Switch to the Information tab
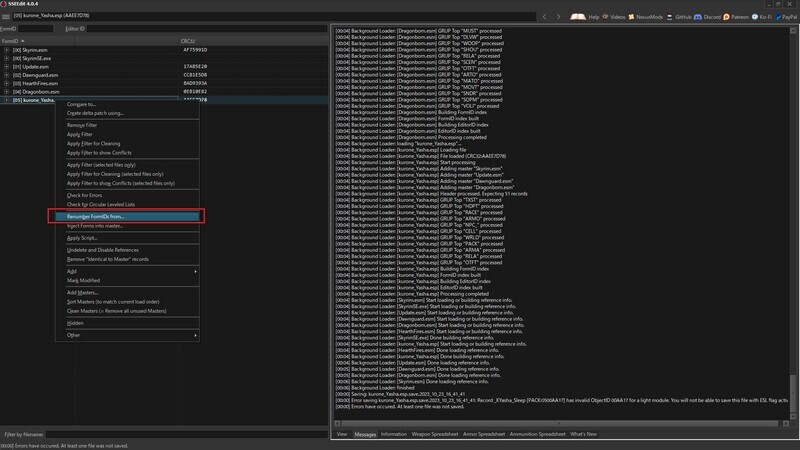This screenshot has width=800, height=450. tap(394, 434)
